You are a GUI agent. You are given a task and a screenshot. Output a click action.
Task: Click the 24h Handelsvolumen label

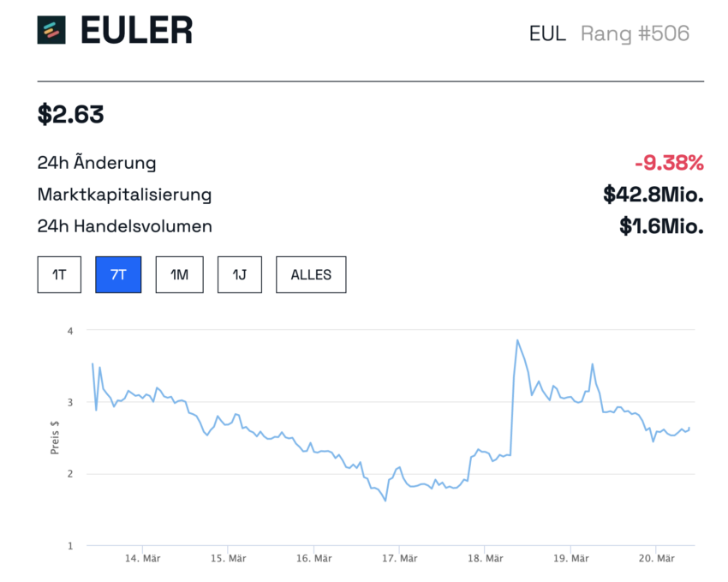pyautogui.click(x=124, y=226)
